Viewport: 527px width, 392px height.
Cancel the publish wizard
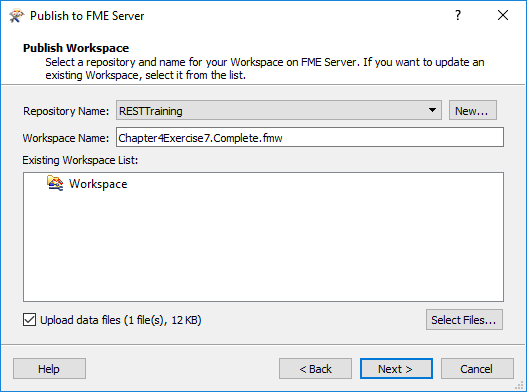pyautogui.click(x=477, y=369)
